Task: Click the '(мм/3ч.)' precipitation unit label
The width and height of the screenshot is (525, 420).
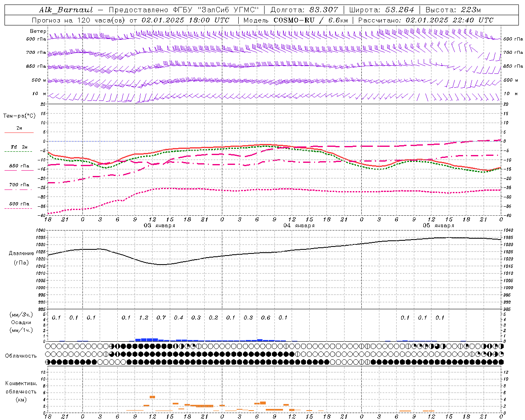Action: (21, 315)
